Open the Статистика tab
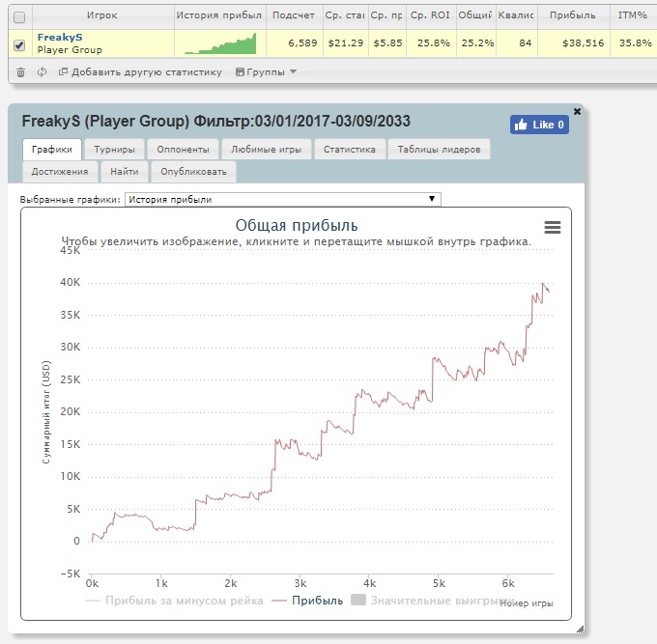This screenshot has height=644, width=657. (x=350, y=150)
